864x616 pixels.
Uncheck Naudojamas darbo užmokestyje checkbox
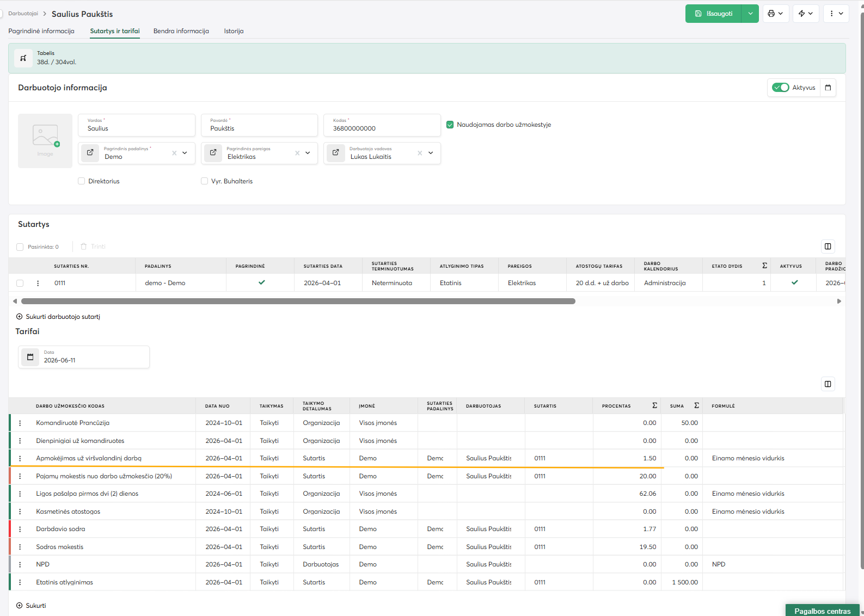click(450, 125)
